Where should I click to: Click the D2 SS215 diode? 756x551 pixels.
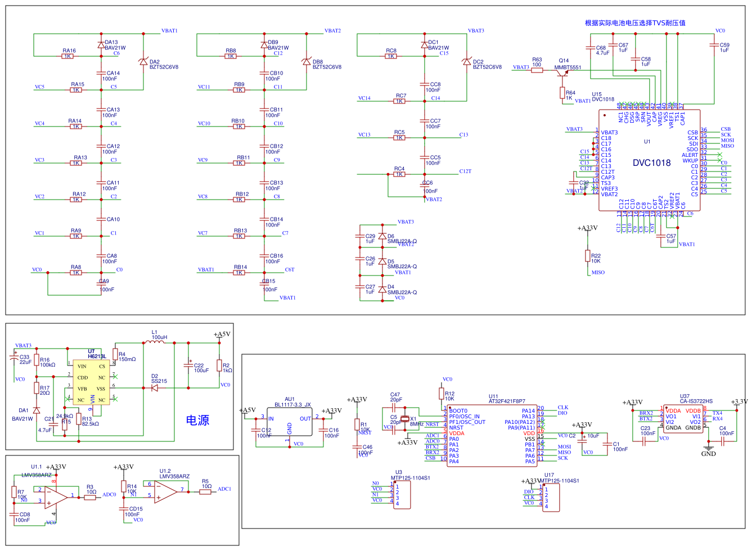155,388
